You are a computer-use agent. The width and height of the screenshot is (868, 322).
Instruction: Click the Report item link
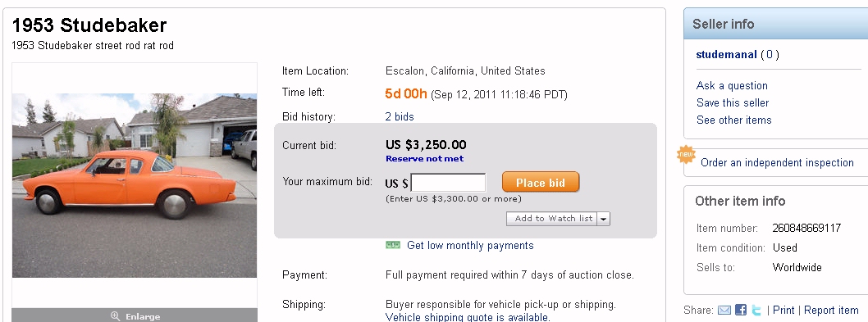pyautogui.click(x=831, y=311)
